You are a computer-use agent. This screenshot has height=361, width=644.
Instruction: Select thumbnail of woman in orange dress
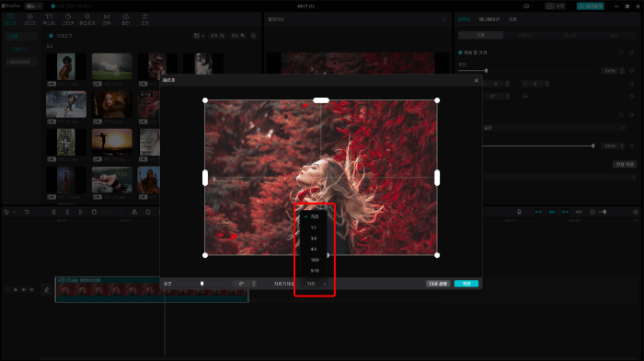[x=66, y=66]
